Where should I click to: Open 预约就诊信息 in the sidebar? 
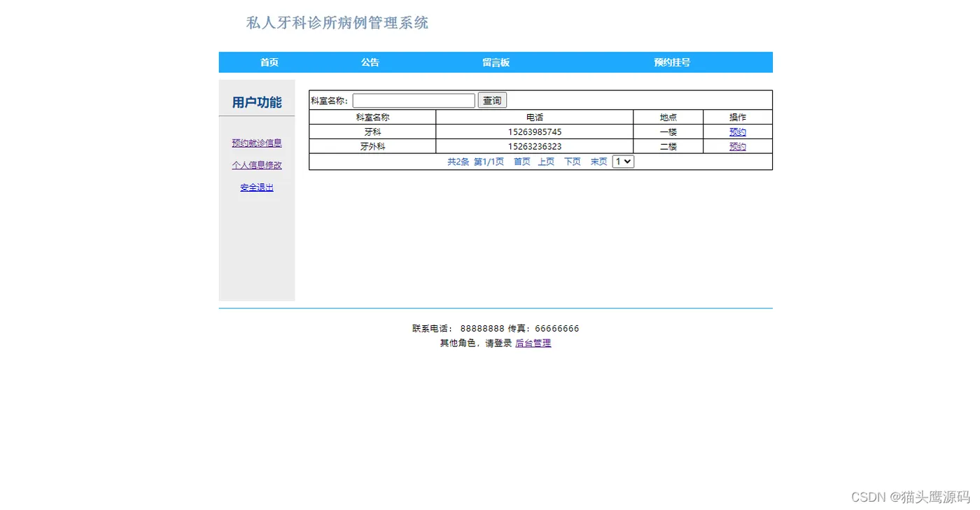(257, 143)
